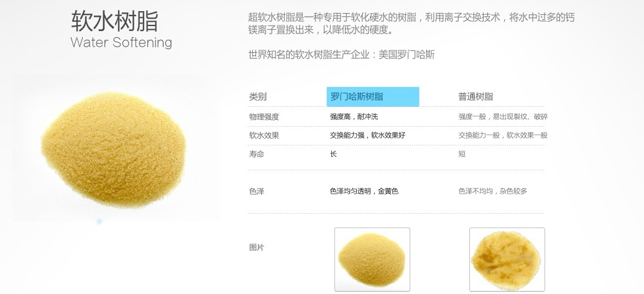
Task: Open the 罗门哈斯树脂 thumbnail picture
Action: coord(372,260)
